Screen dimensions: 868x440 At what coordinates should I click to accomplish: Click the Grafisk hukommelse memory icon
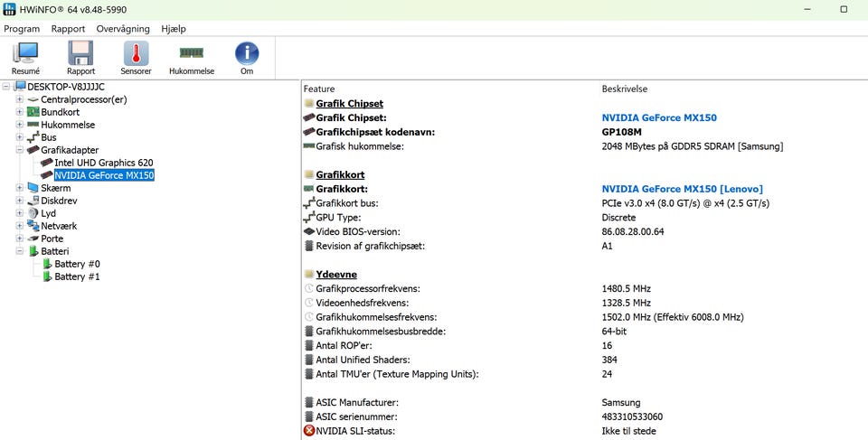(309, 146)
